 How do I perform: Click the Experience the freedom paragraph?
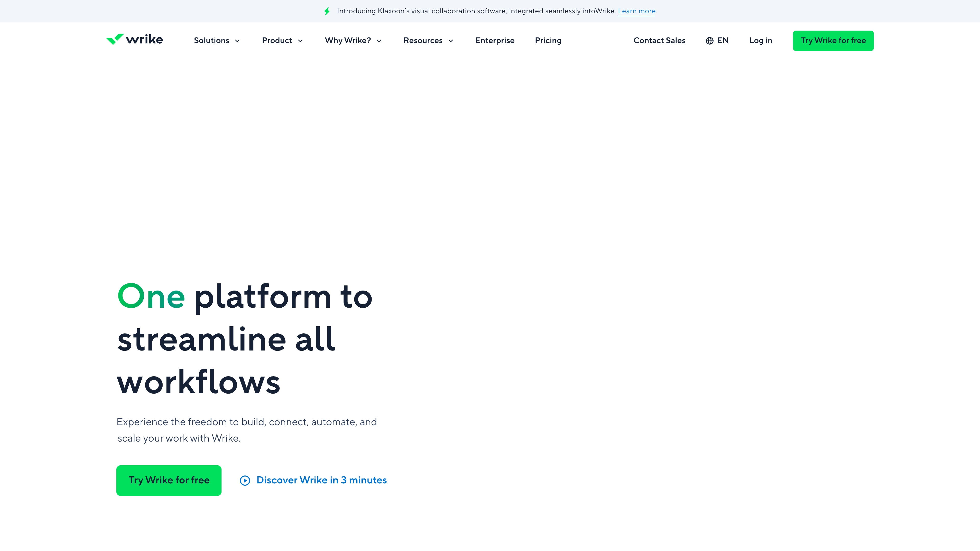(247, 430)
